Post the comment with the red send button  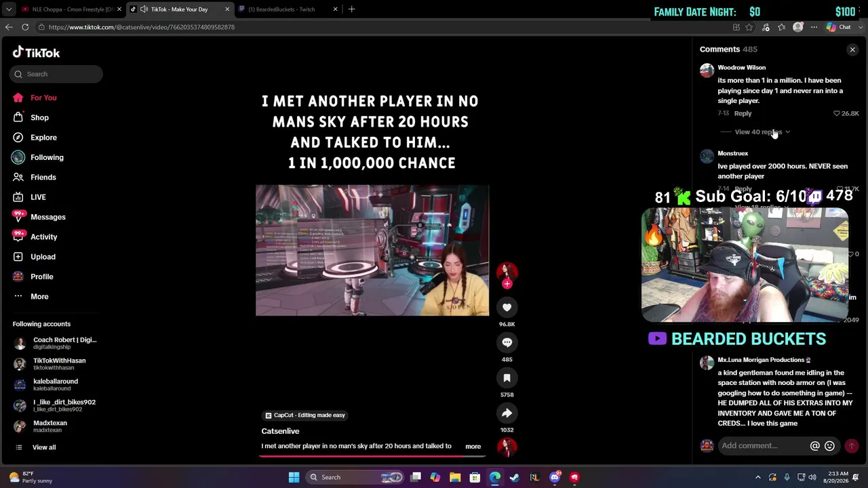(x=852, y=446)
